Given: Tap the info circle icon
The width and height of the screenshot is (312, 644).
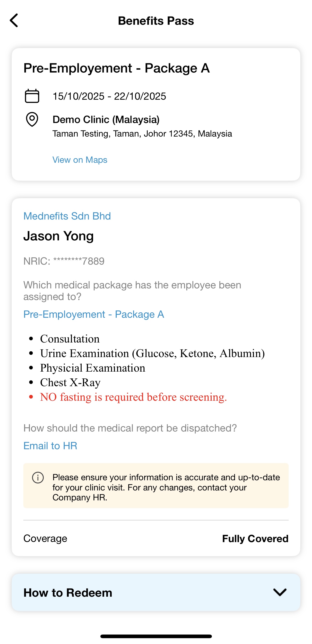Looking at the screenshot, I should 38,478.
